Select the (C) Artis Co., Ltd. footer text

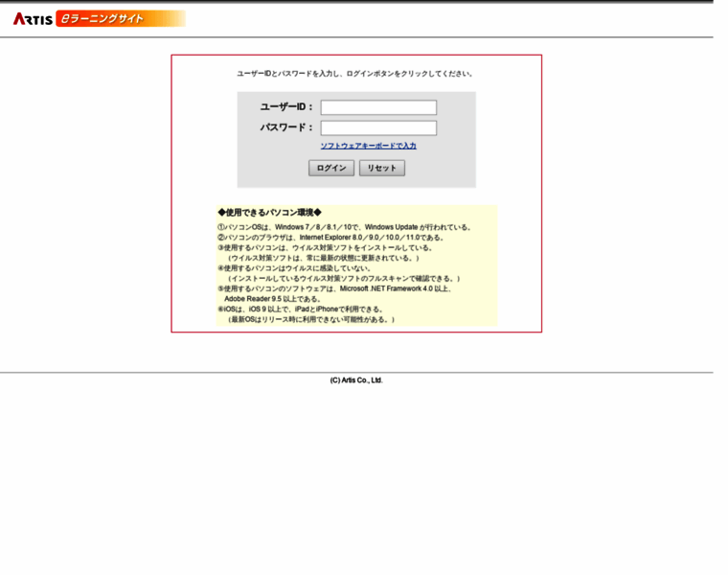click(x=356, y=380)
